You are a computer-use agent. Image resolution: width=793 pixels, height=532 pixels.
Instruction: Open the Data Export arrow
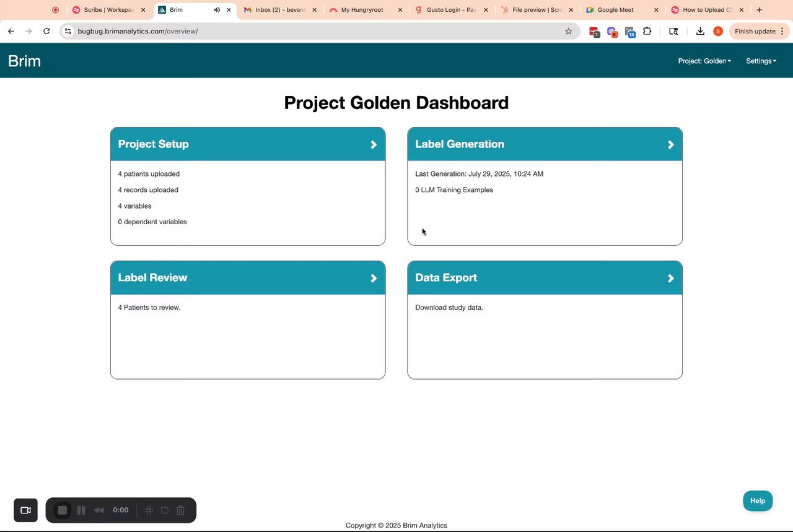click(671, 278)
